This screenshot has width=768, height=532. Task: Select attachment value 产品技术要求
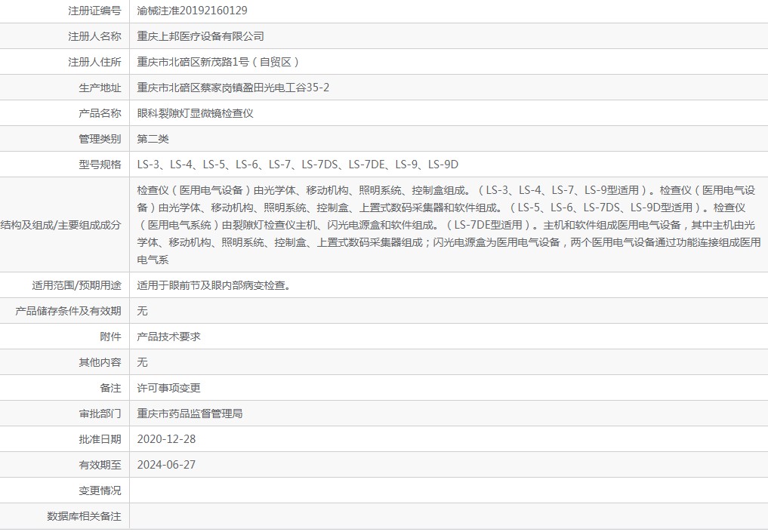pyautogui.click(x=168, y=337)
